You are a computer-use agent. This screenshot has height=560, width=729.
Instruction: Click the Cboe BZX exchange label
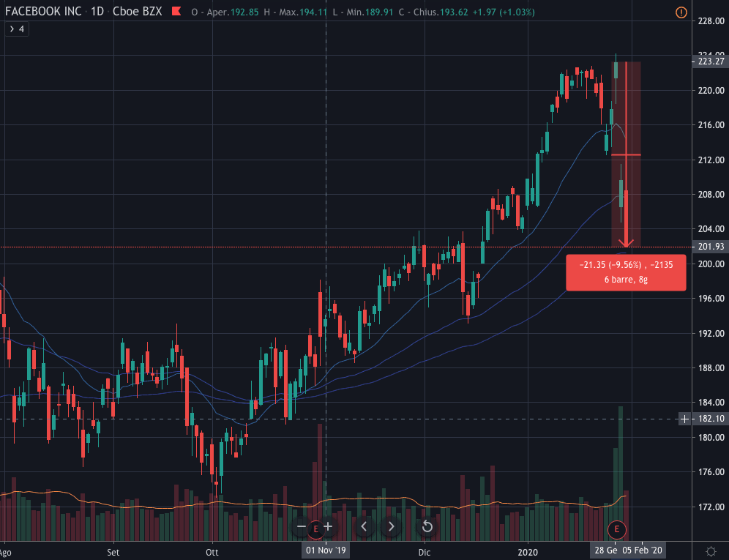coord(138,12)
